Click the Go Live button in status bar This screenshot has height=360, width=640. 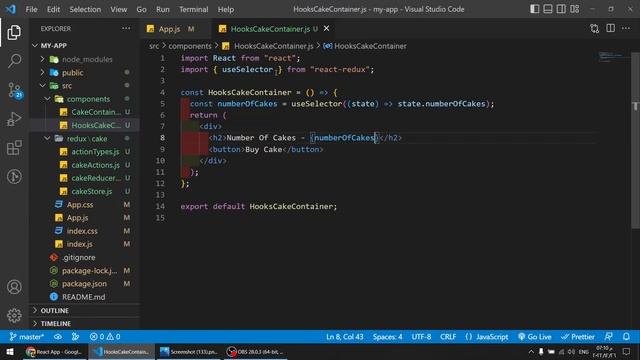[x=535, y=337]
